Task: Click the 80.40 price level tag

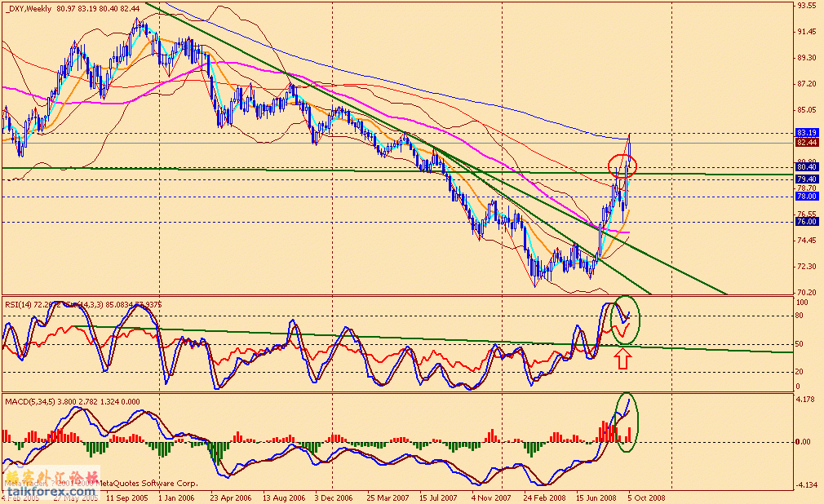Action: (807, 167)
